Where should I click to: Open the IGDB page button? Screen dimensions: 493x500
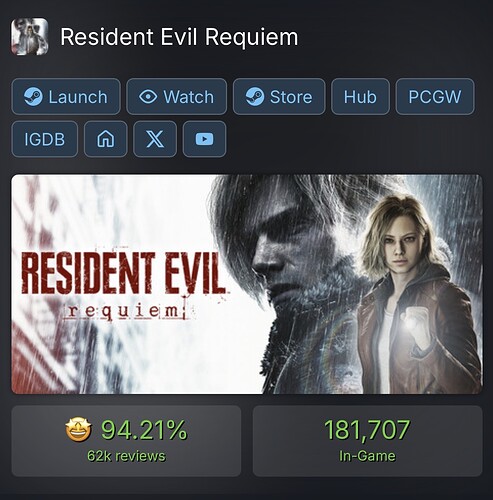(x=45, y=139)
